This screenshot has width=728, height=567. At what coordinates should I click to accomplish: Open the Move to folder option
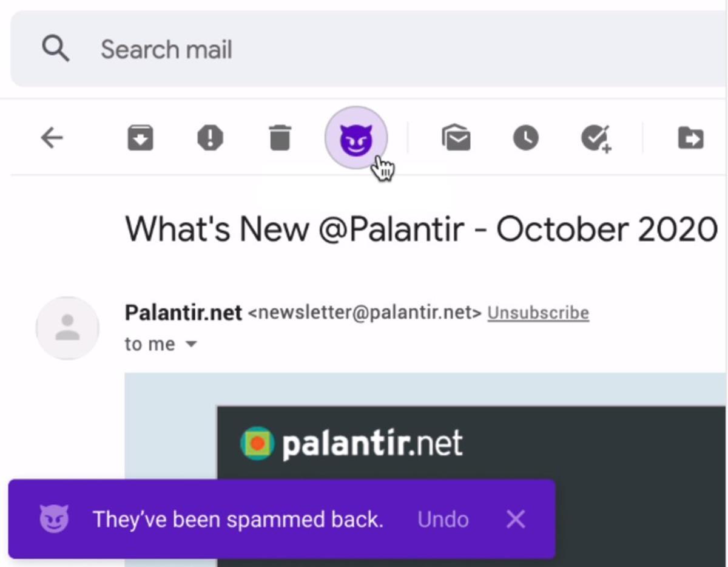pyautogui.click(x=690, y=138)
